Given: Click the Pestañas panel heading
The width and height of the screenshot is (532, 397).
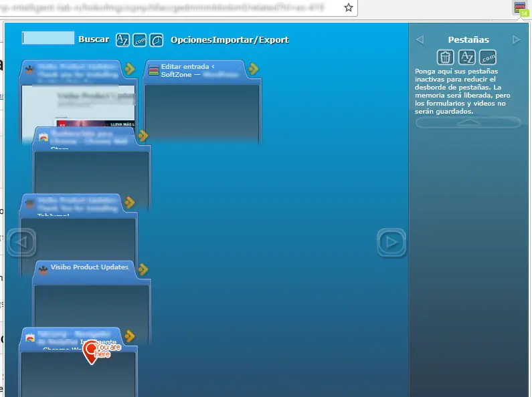Looking at the screenshot, I should 468,39.
